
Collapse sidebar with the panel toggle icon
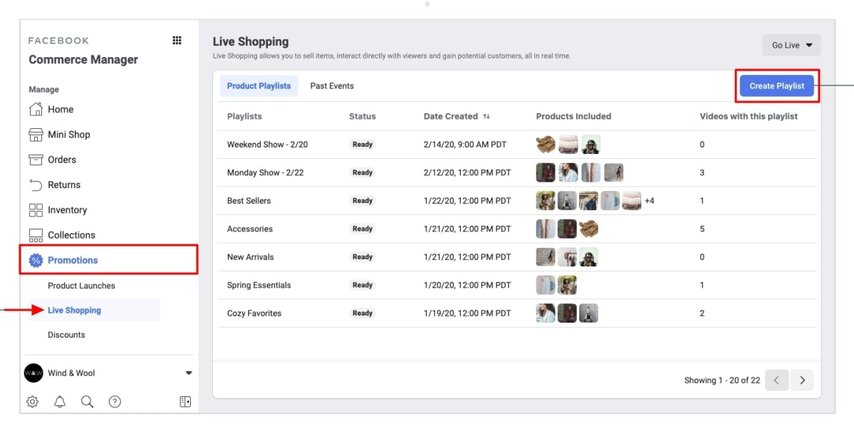[185, 402]
